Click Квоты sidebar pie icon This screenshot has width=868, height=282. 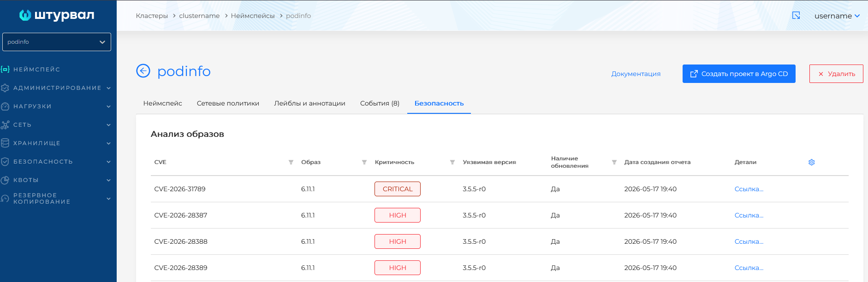5,180
